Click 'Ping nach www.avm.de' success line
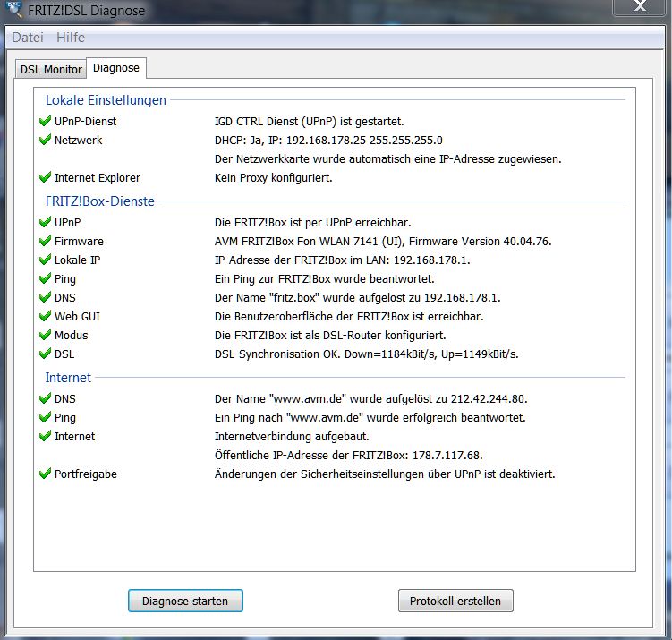 coord(370,418)
